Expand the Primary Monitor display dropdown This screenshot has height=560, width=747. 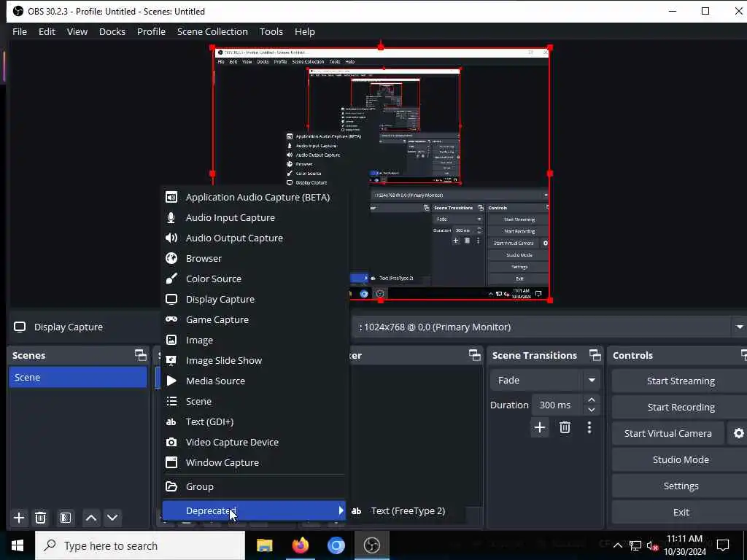[740, 327]
